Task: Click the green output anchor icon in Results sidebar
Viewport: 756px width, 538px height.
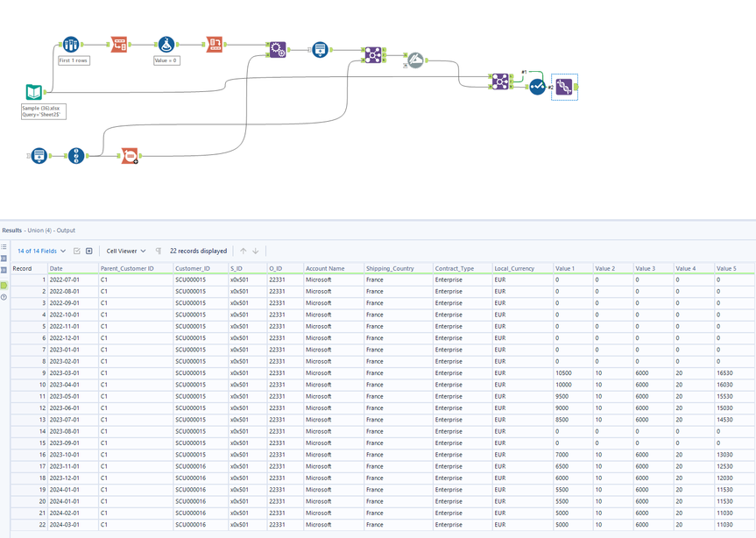Action: [4, 286]
